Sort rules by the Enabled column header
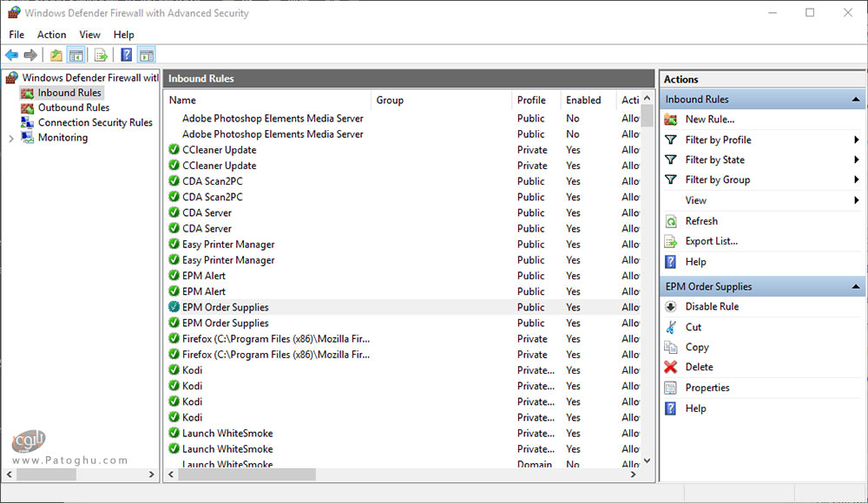 588,100
